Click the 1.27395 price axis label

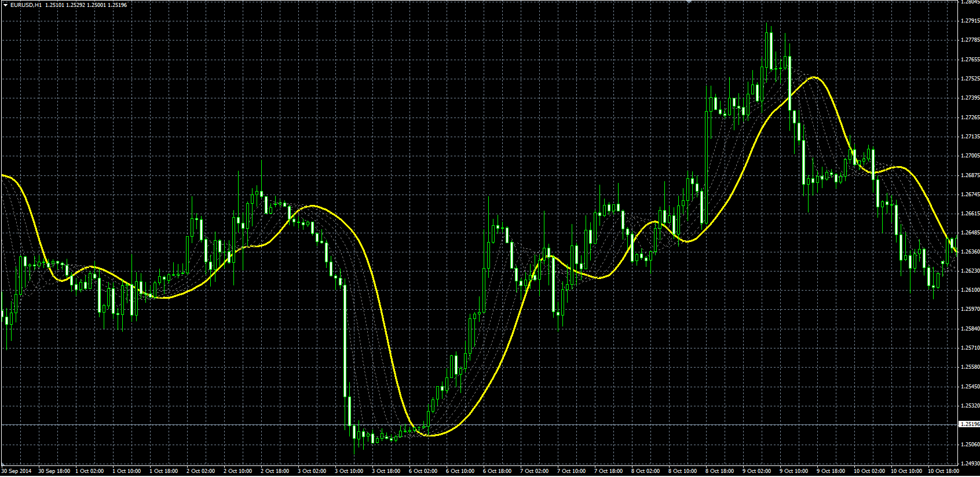pyautogui.click(x=970, y=98)
